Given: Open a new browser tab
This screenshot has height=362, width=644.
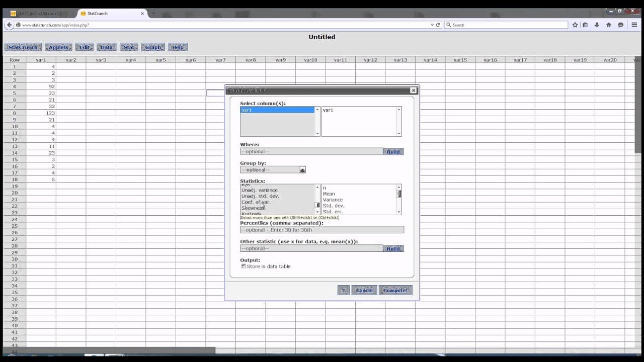Looking at the screenshot, I should tap(153, 14).
